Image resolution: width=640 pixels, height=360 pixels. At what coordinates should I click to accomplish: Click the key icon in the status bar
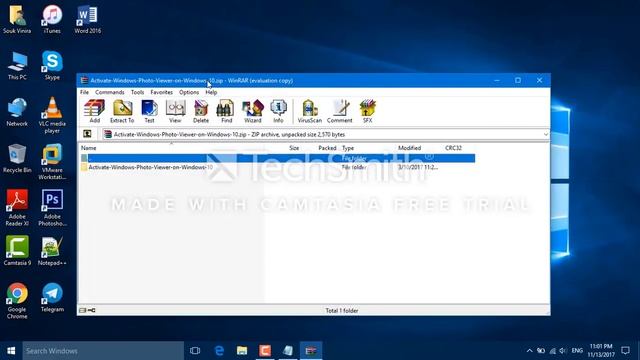92,310
